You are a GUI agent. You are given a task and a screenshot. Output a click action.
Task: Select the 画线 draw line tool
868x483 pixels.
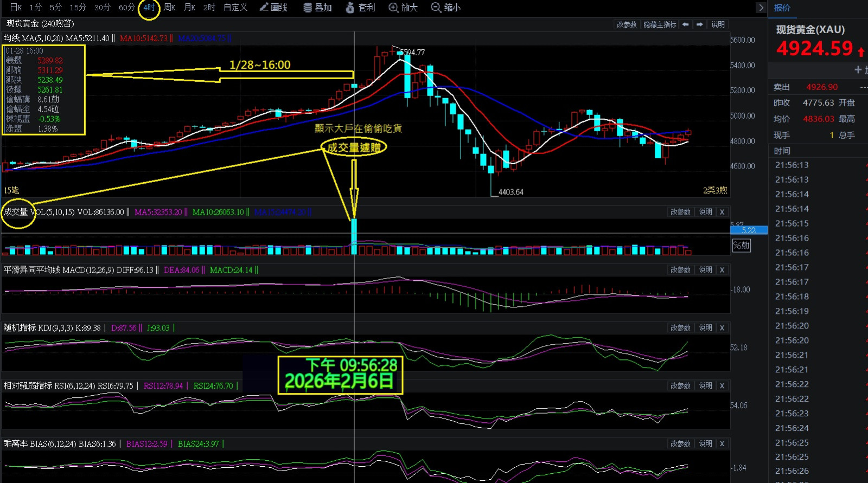[273, 8]
